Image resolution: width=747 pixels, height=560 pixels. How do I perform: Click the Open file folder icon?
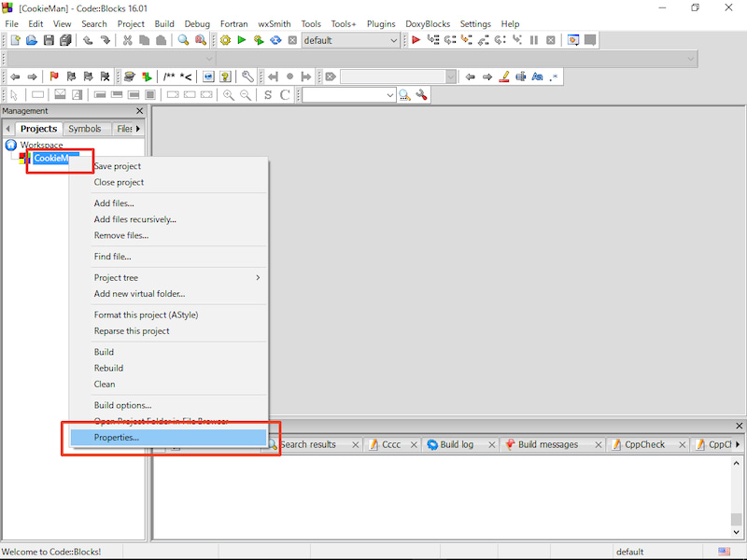pos(32,40)
